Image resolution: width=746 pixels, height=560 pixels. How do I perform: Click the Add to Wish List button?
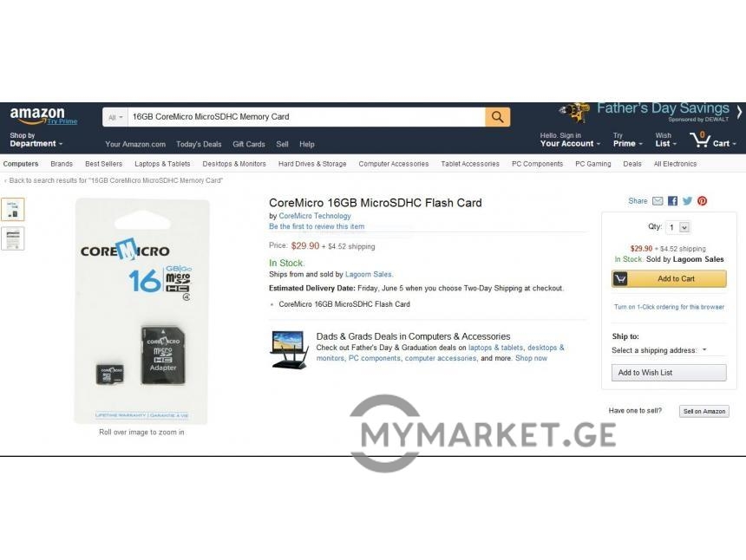tap(669, 373)
